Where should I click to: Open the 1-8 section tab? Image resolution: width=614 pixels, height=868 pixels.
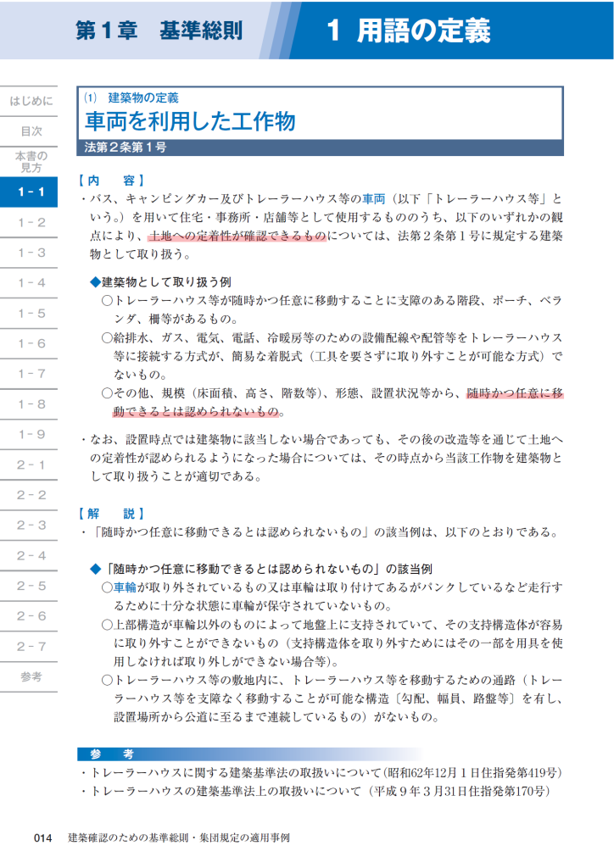tap(30, 404)
